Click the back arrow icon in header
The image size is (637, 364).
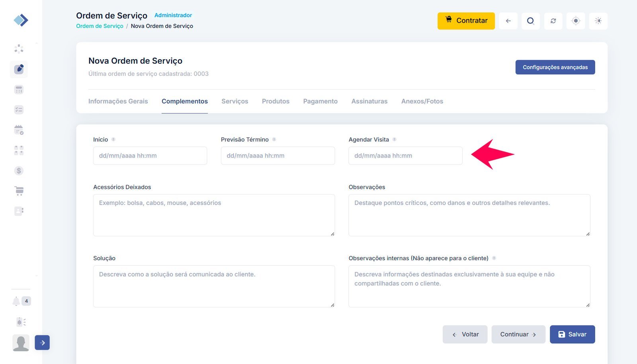coord(508,21)
